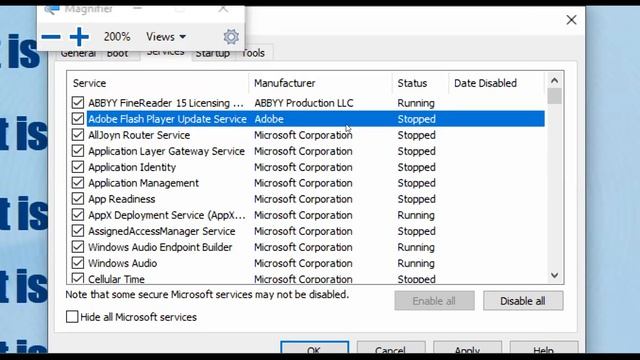The height and width of the screenshot is (360, 640).
Task: Click Stopped status of App Readiness
Action: 416,199
